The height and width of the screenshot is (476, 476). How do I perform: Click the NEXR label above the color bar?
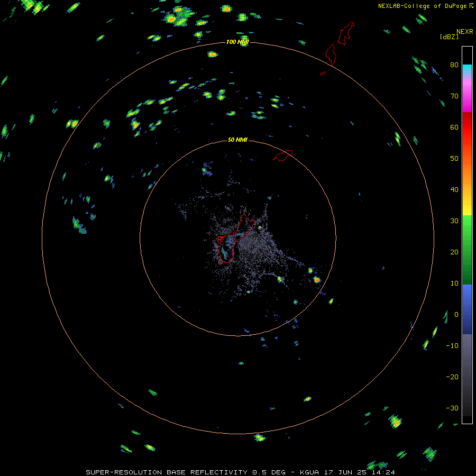pos(464,32)
